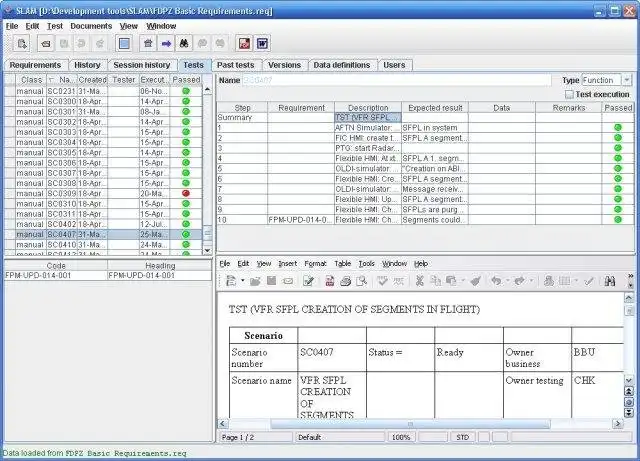Open the Documents menu
The image size is (640, 461).
coord(91,25)
